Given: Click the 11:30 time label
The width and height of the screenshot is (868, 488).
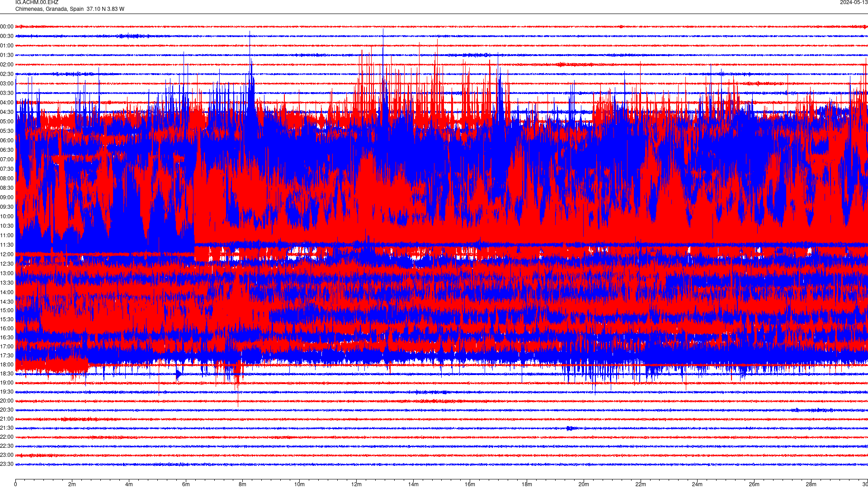Looking at the screenshot, I should point(7,245).
